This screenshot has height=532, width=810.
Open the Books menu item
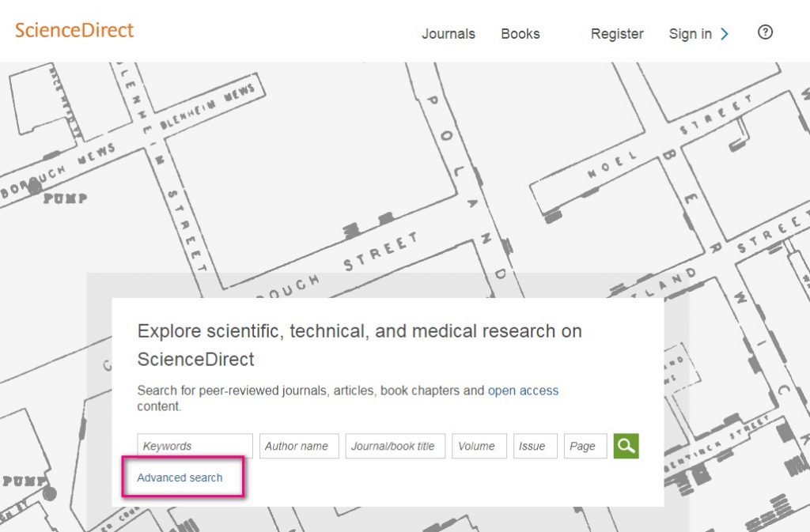pos(520,33)
